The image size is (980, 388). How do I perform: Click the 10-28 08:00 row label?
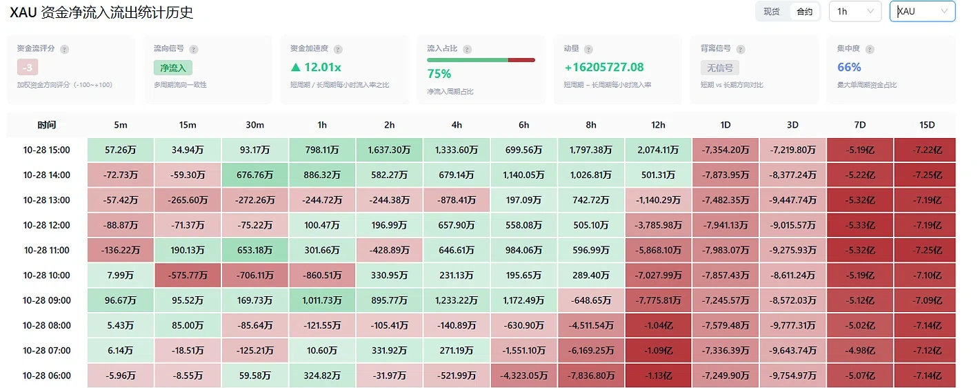[x=47, y=325]
